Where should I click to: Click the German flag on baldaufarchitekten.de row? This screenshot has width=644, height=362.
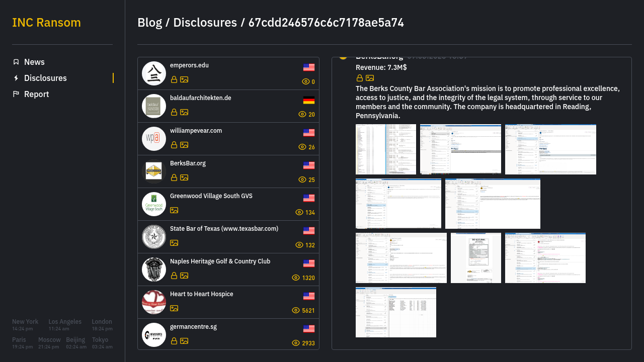click(x=309, y=100)
